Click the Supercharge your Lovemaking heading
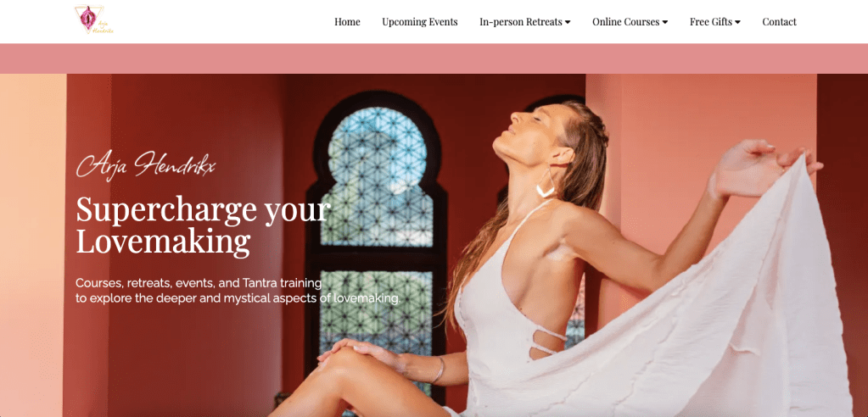The image size is (868, 417). 203,225
